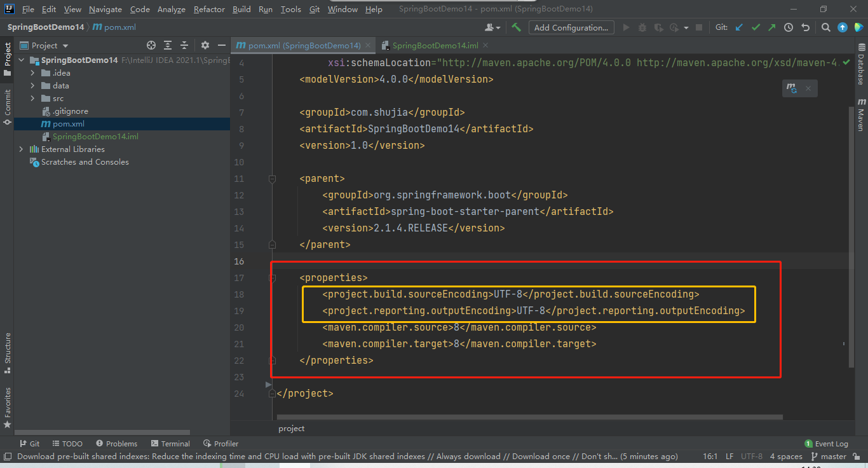Open the Tools menu
The height and width of the screenshot is (468, 868).
[x=290, y=9]
